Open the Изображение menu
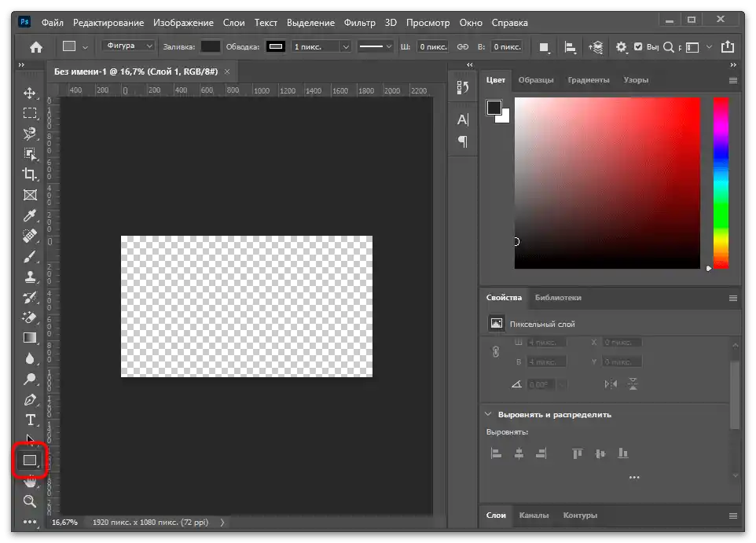Viewport: 756px width, 543px height. point(183,23)
